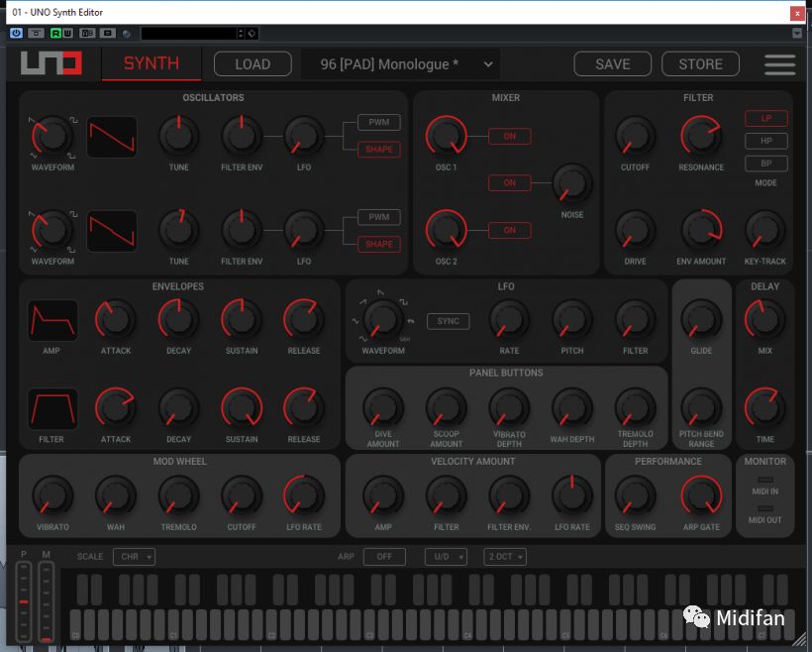Click the STORE button

(x=701, y=64)
